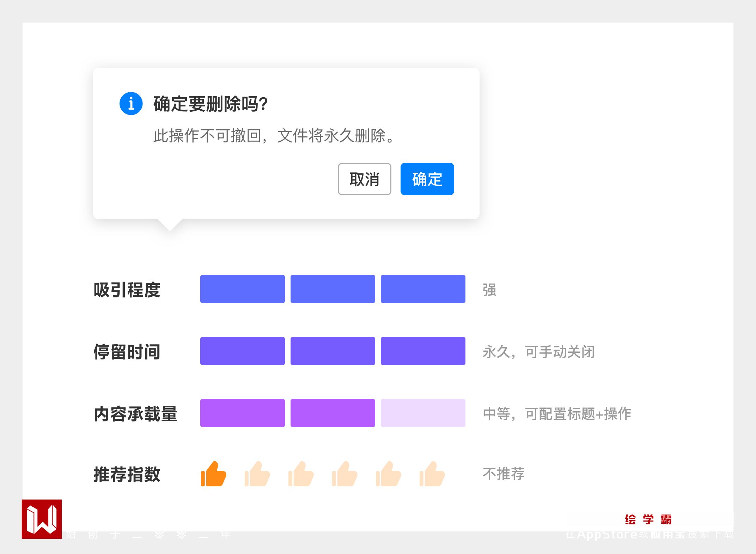
Task: Click the faded third bar of 内容承载量
Action: pyautogui.click(x=423, y=413)
